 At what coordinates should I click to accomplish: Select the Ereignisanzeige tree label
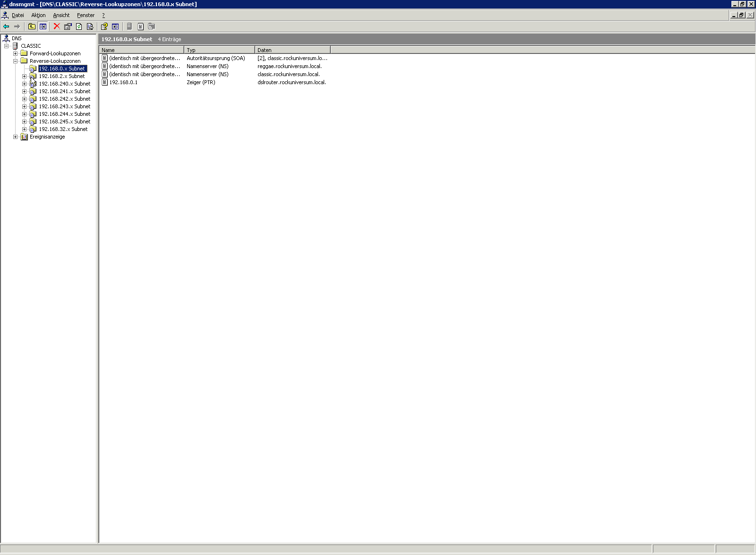click(47, 137)
